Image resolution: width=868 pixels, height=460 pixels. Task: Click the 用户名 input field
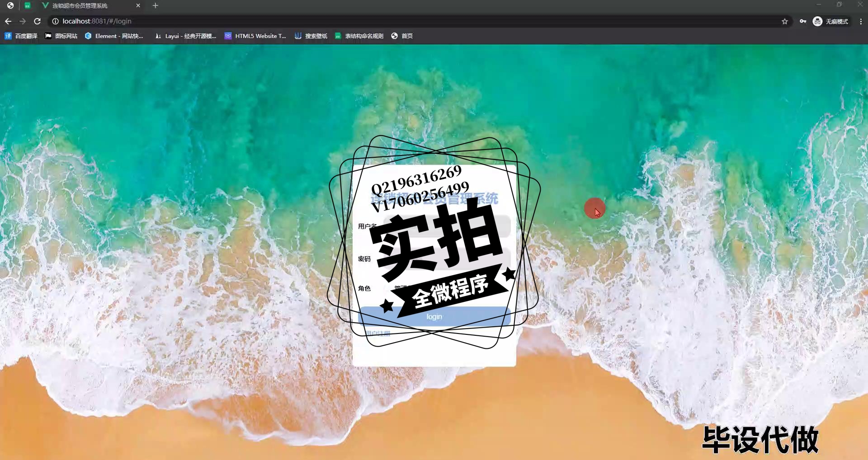pyautogui.click(x=447, y=226)
